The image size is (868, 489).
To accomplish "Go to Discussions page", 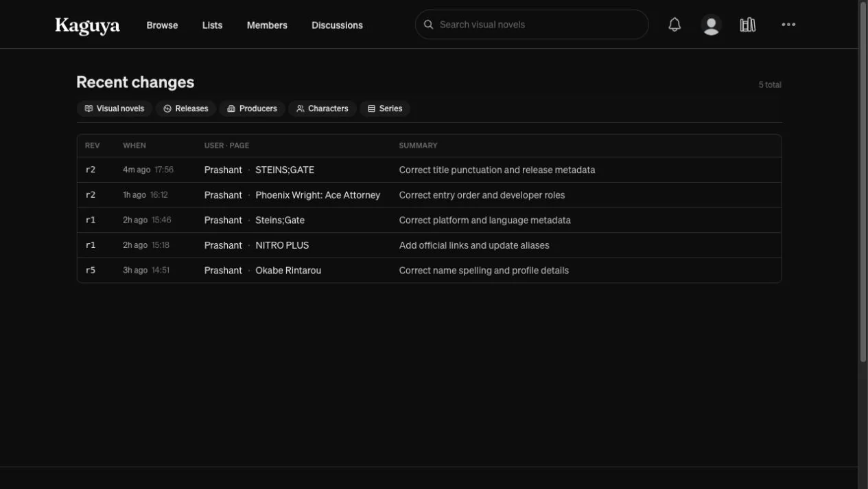I will click(337, 25).
